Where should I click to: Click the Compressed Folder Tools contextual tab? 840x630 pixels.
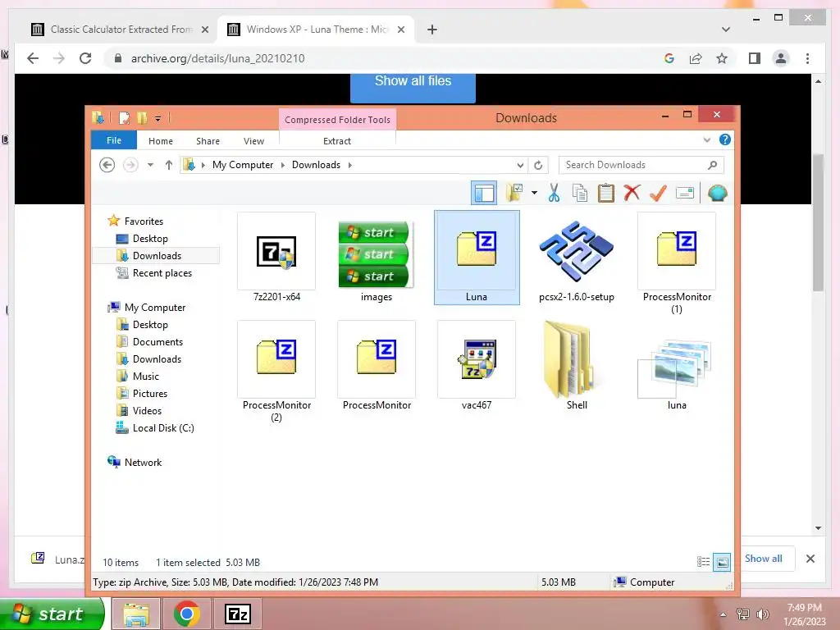[x=337, y=120]
